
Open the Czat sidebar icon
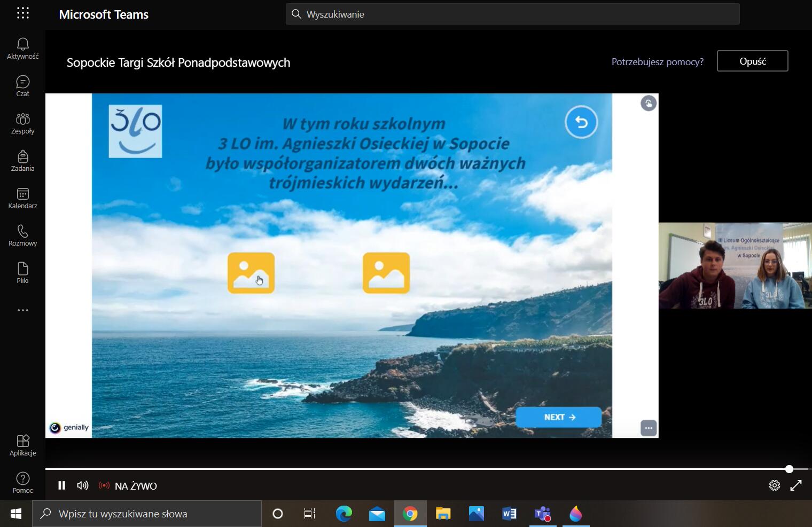click(22, 85)
